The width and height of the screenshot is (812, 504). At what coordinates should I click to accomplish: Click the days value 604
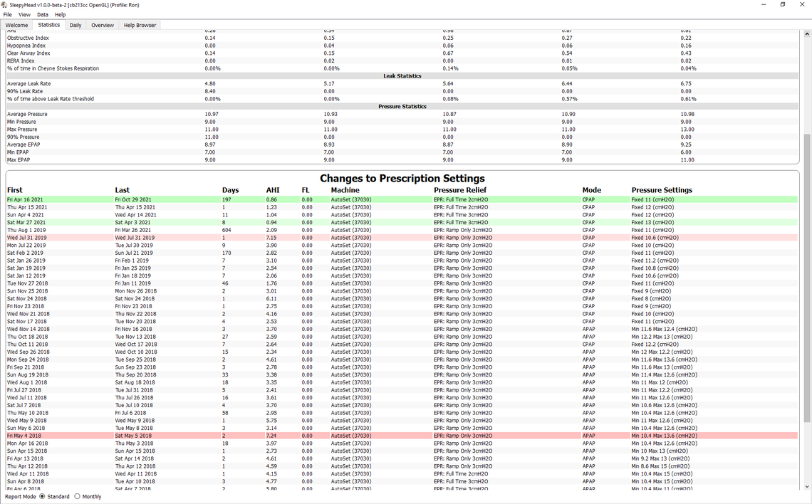coord(227,230)
